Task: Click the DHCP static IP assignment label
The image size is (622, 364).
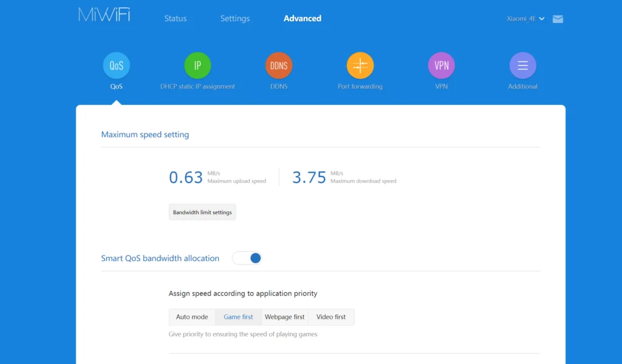Action: pos(197,87)
